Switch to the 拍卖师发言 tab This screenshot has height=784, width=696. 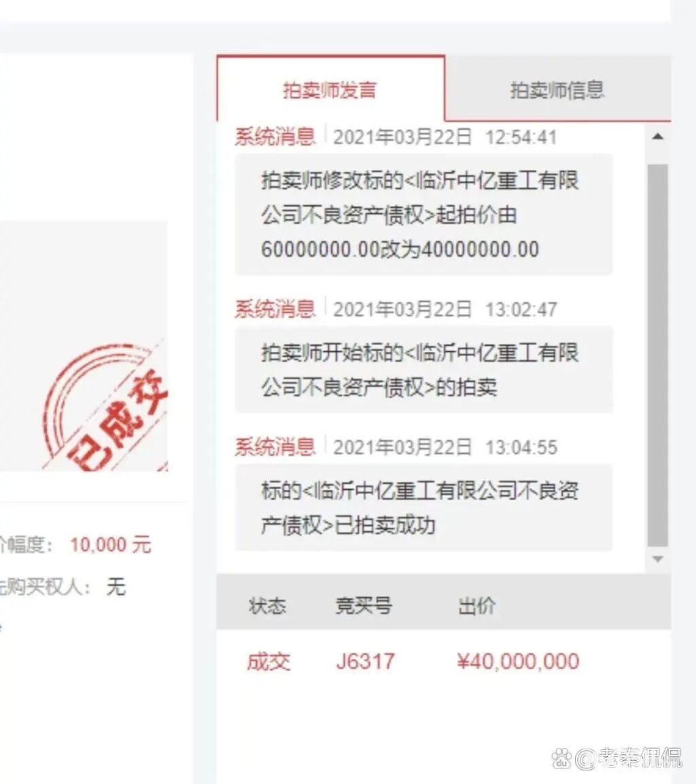[x=330, y=89]
